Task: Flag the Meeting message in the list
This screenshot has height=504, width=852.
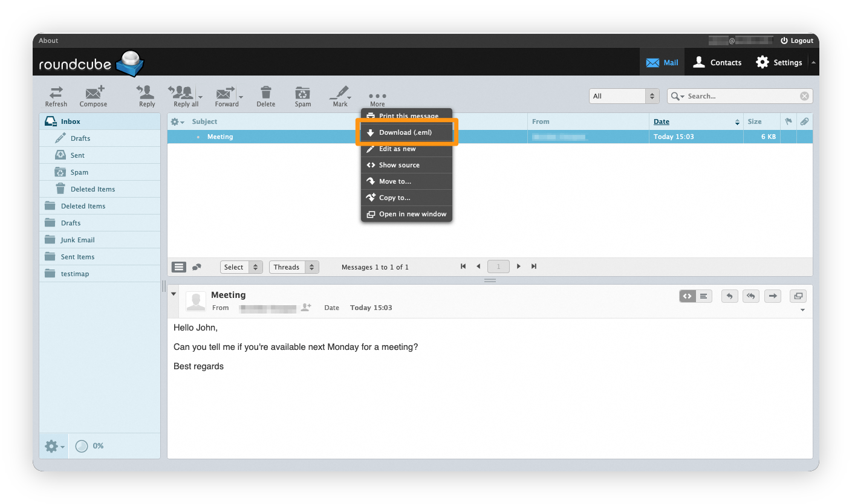Action: click(789, 137)
